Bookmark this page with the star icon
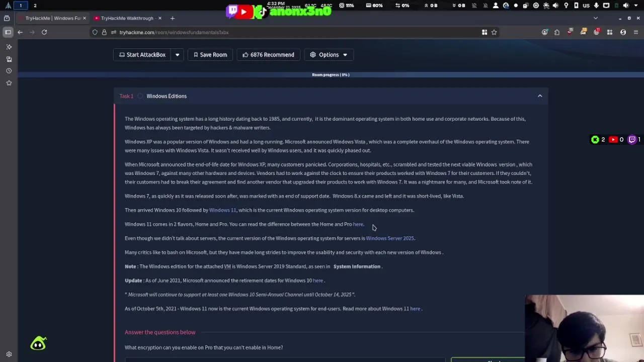Screen dimensions: 644x362 pos(494,32)
